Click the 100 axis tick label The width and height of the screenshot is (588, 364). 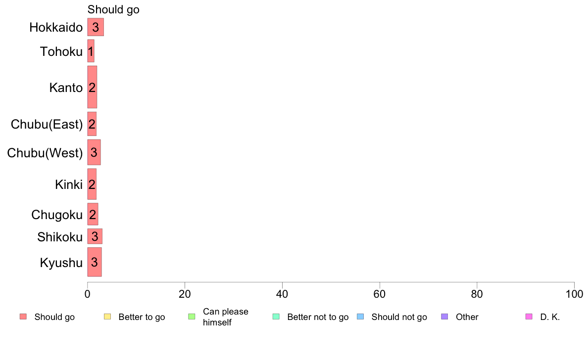click(x=574, y=294)
